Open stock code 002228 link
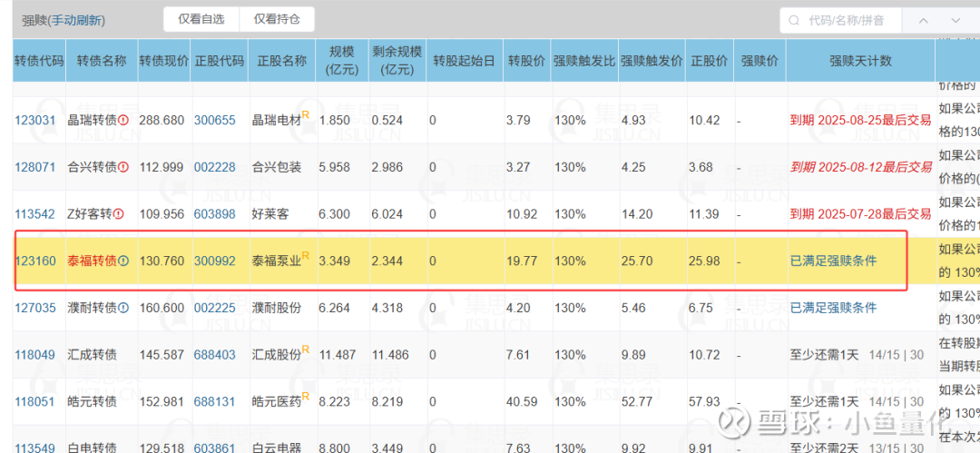 [215, 167]
